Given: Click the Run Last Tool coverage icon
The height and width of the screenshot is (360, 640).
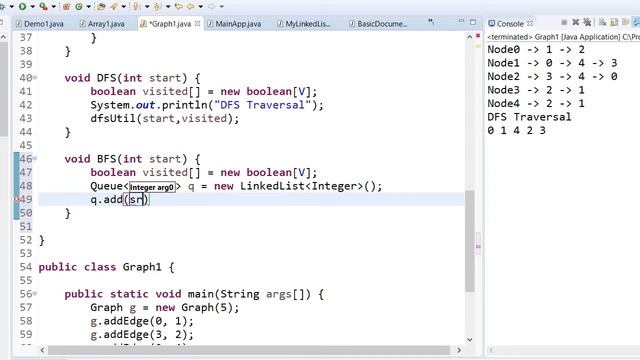Looking at the screenshot, I should (43, 7).
